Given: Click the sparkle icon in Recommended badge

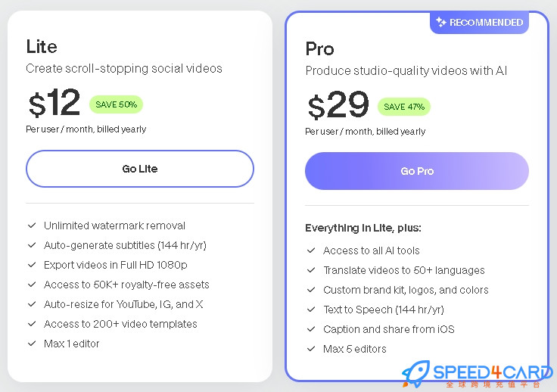Looking at the screenshot, I should click(441, 22).
